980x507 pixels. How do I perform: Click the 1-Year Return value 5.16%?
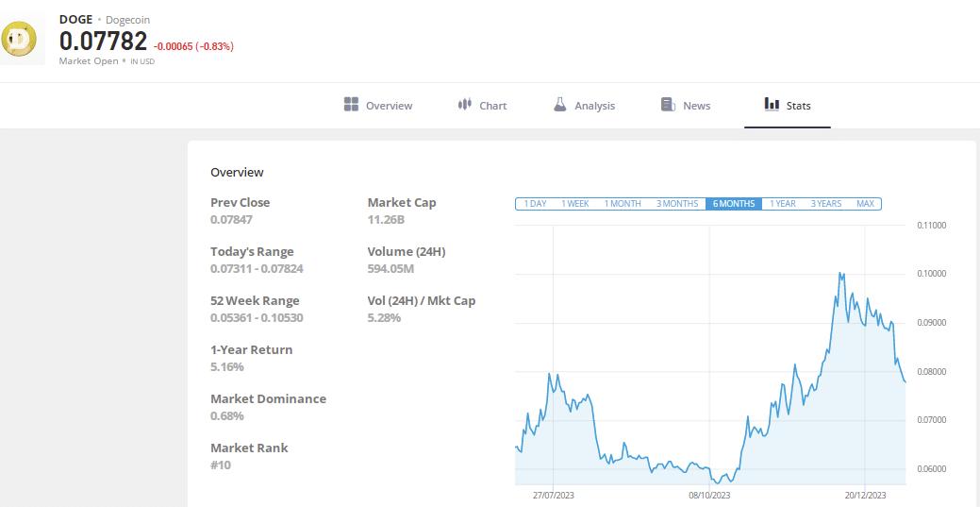tap(227, 366)
